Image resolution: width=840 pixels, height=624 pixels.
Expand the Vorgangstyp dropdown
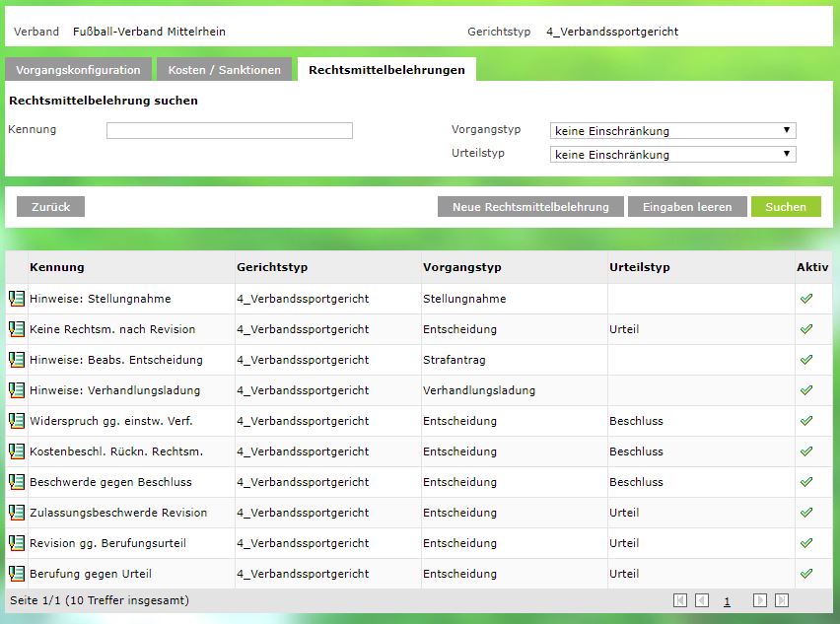pos(672,131)
